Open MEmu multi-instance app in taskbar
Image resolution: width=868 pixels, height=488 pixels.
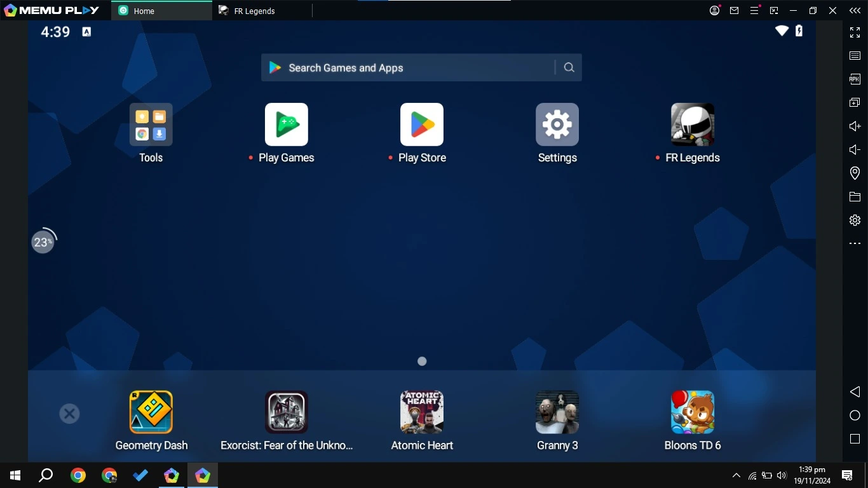[172, 475]
